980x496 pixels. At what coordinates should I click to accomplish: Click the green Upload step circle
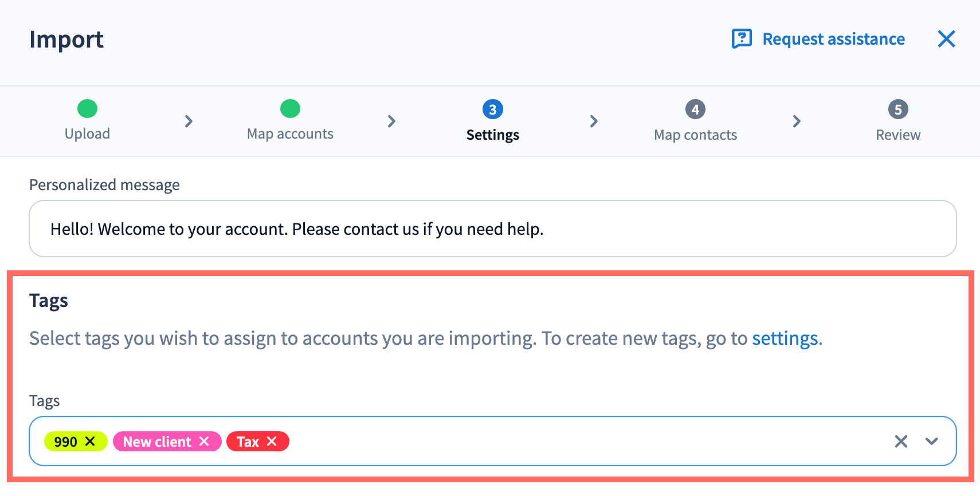87,108
